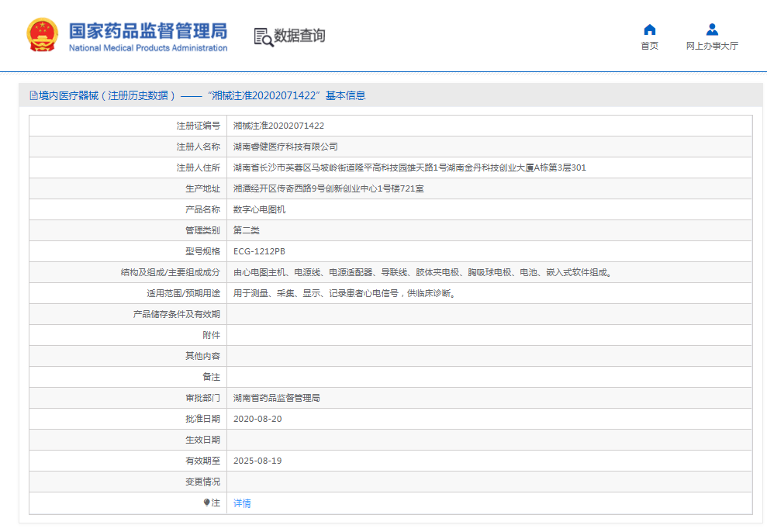Click the 数据查询 heading text

[299, 36]
